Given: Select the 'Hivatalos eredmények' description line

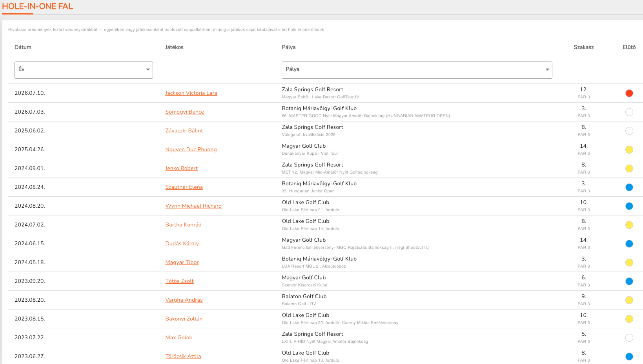Looking at the screenshot, I should pyautogui.click(x=166, y=29).
